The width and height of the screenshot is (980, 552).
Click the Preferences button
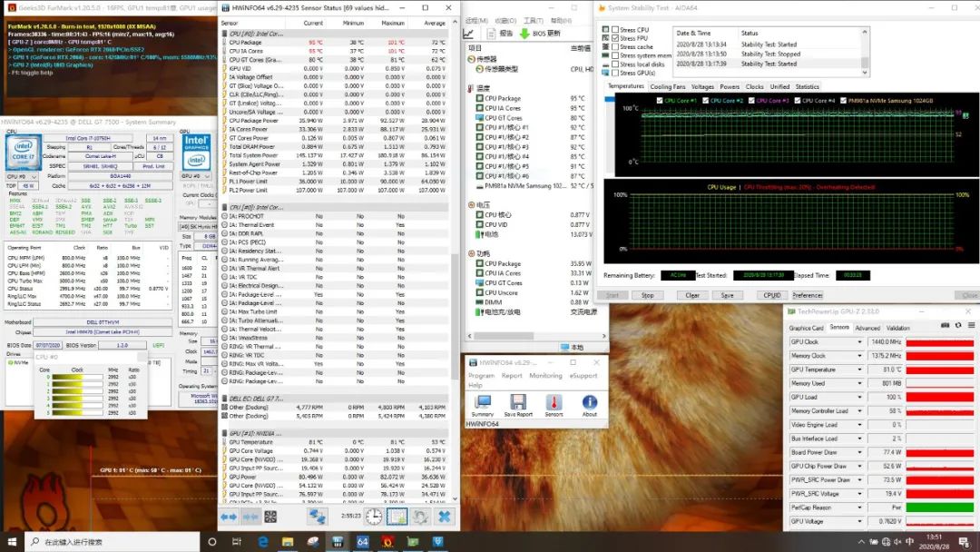coord(807,295)
